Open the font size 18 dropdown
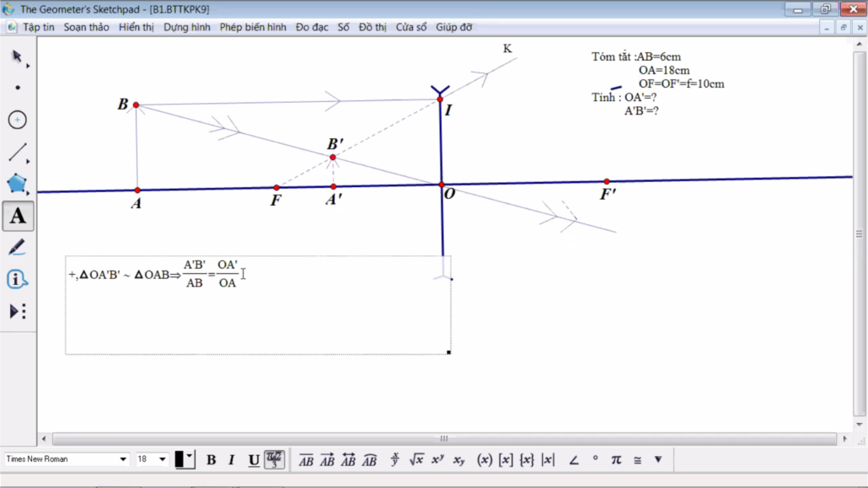This screenshot has height=488, width=868. [x=163, y=459]
